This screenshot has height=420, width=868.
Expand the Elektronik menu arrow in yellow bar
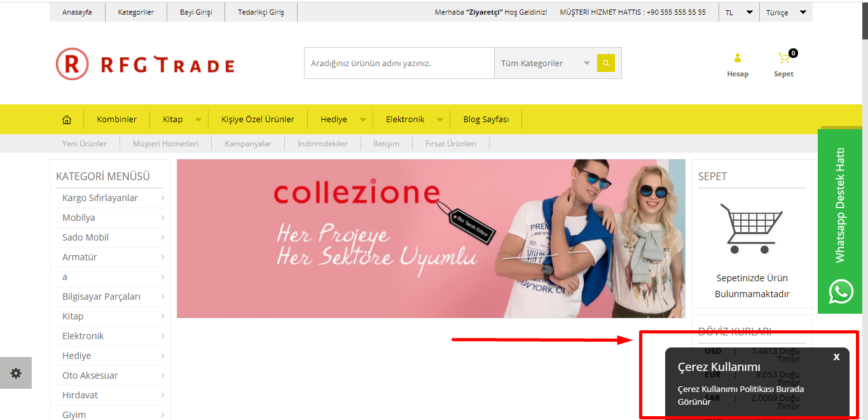click(x=439, y=120)
